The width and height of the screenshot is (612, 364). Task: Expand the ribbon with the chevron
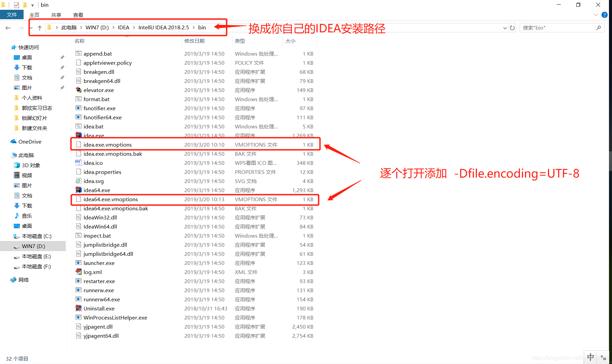pos(596,15)
